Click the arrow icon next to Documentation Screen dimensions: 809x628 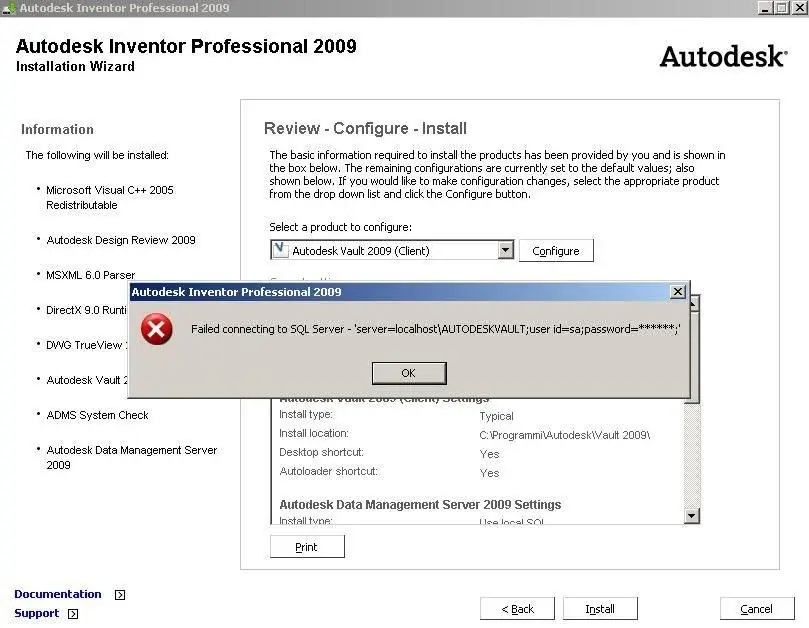120,595
